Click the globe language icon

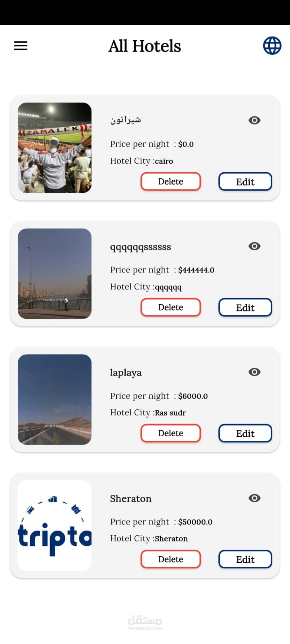click(272, 45)
